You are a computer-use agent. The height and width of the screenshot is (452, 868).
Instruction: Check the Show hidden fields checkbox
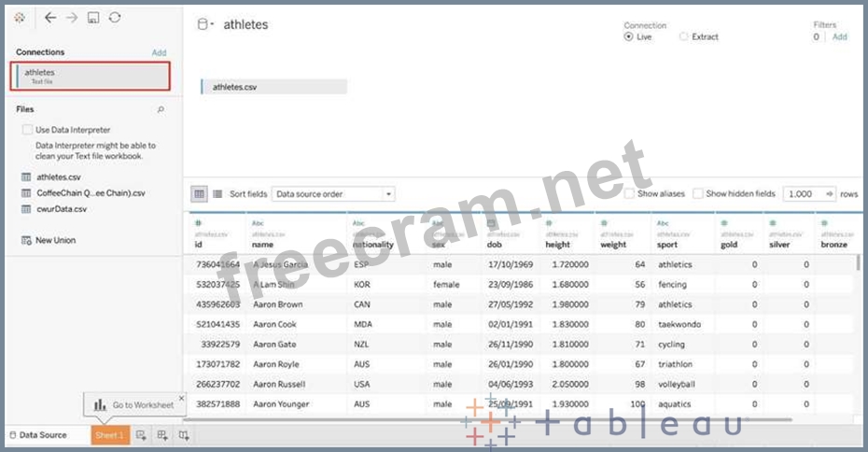[x=698, y=193]
